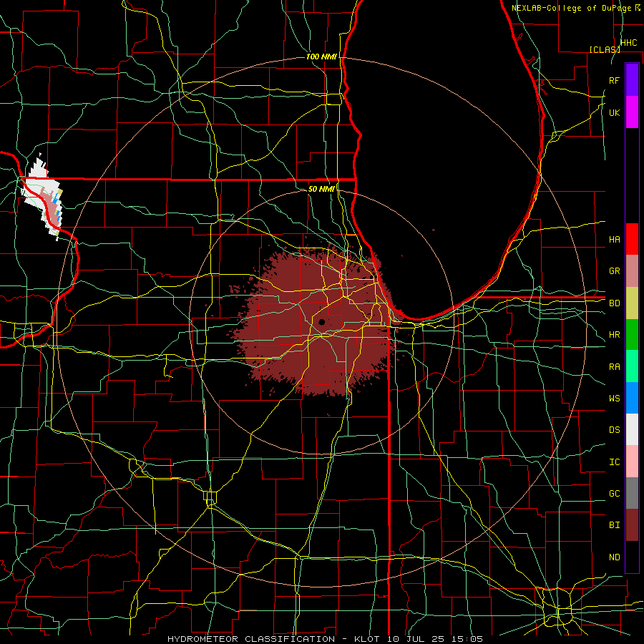
Task: Click the ND legend label
Action: coord(614,557)
